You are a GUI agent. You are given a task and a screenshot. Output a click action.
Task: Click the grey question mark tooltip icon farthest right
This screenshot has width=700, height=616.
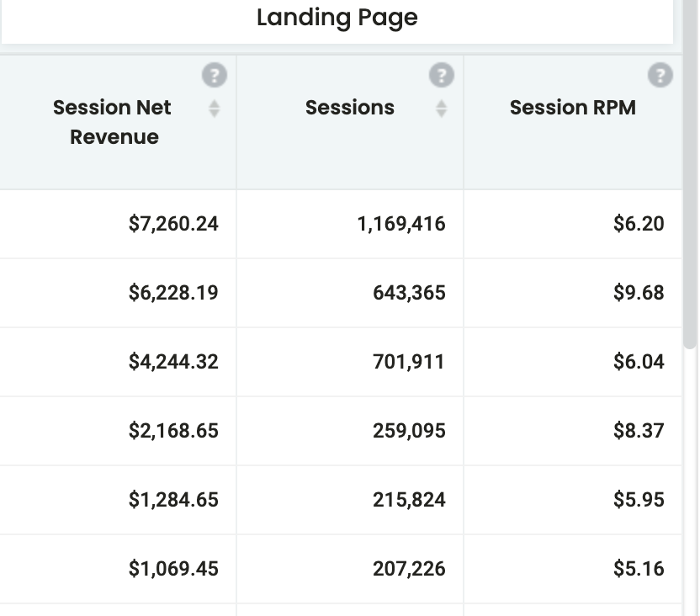click(661, 74)
